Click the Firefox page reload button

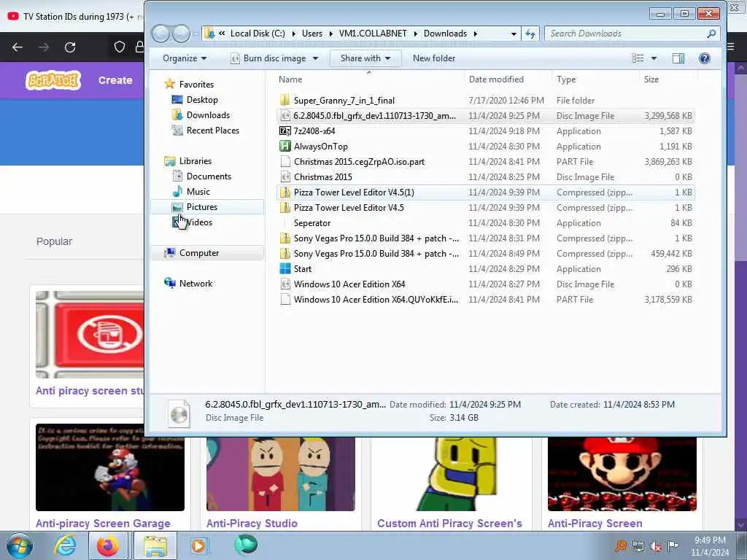point(70,47)
